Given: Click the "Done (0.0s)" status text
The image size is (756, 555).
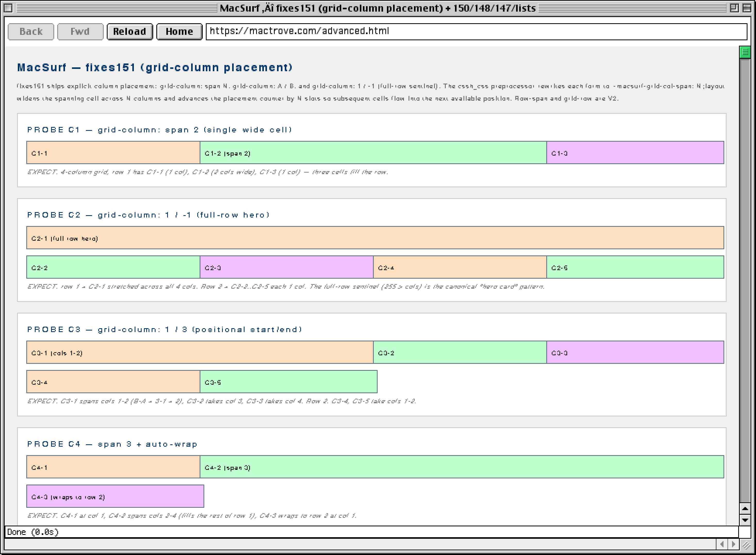Looking at the screenshot, I should 33,532.
